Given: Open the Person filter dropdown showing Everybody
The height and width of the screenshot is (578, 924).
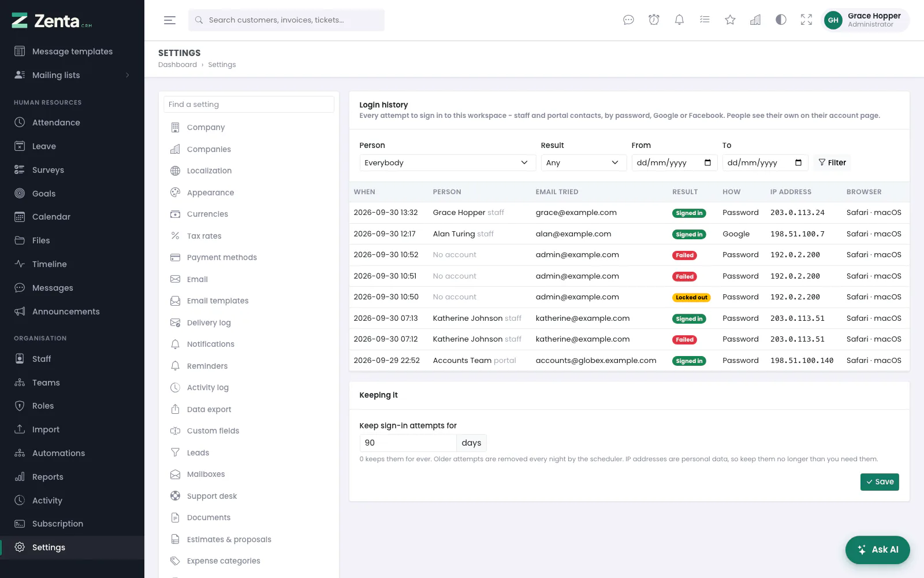Looking at the screenshot, I should 448,162.
